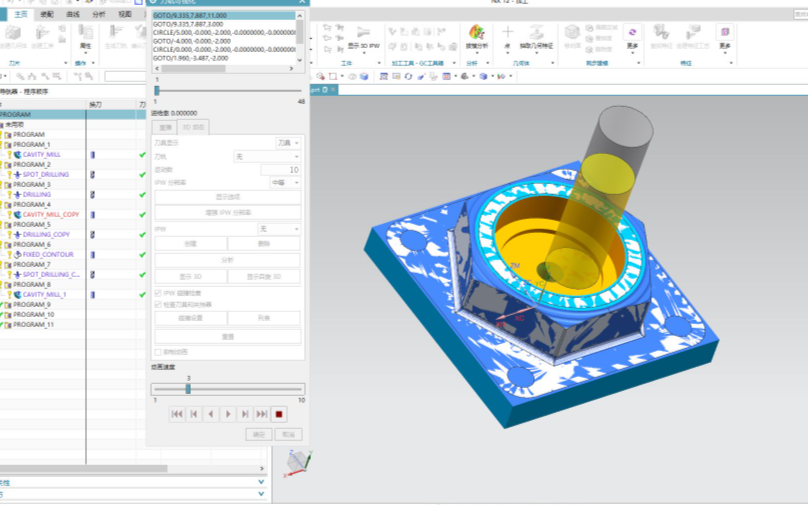Enable the checkbox above the animation speed slider
The height and width of the screenshot is (505, 808).
click(x=156, y=352)
